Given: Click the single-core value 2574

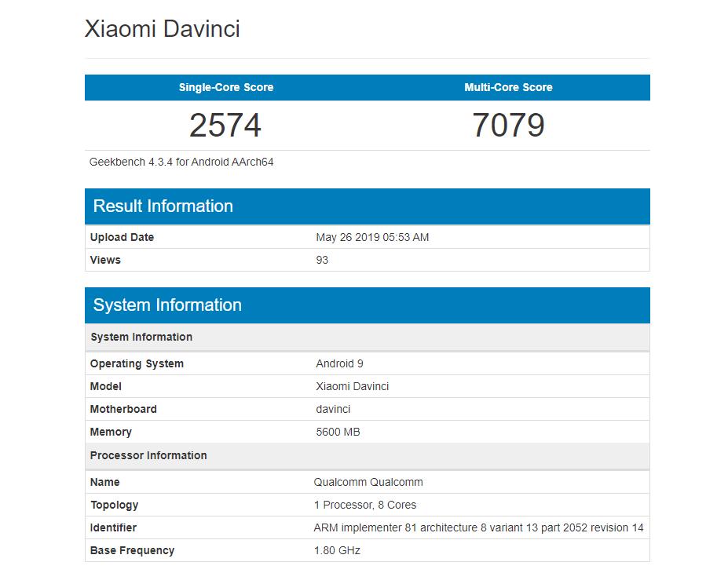Looking at the screenshot, I should 225,126.
